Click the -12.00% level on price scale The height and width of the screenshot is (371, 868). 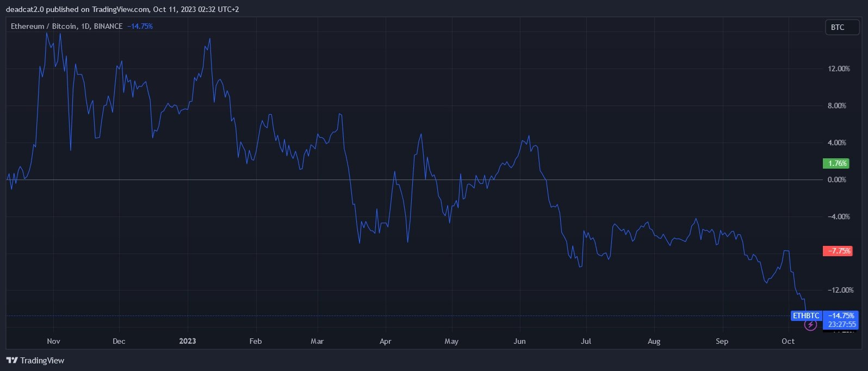click(840, 290)
